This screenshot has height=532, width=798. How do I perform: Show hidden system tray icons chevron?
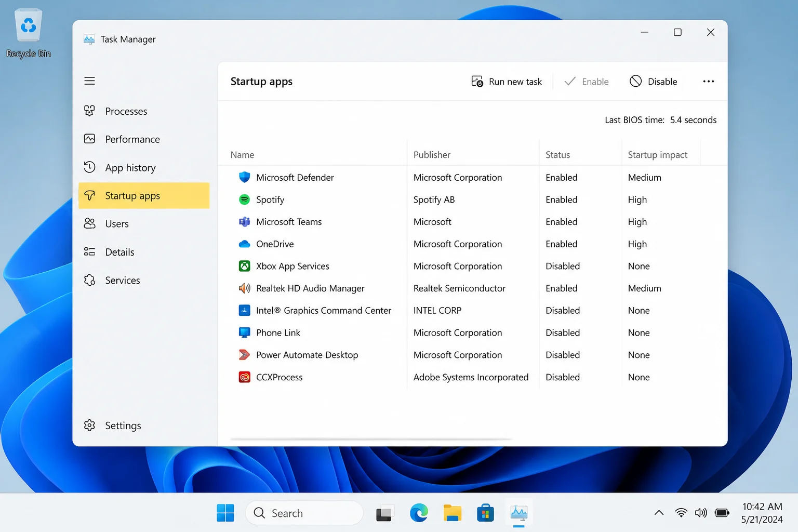pyautogui.click(x=659, y=513)
